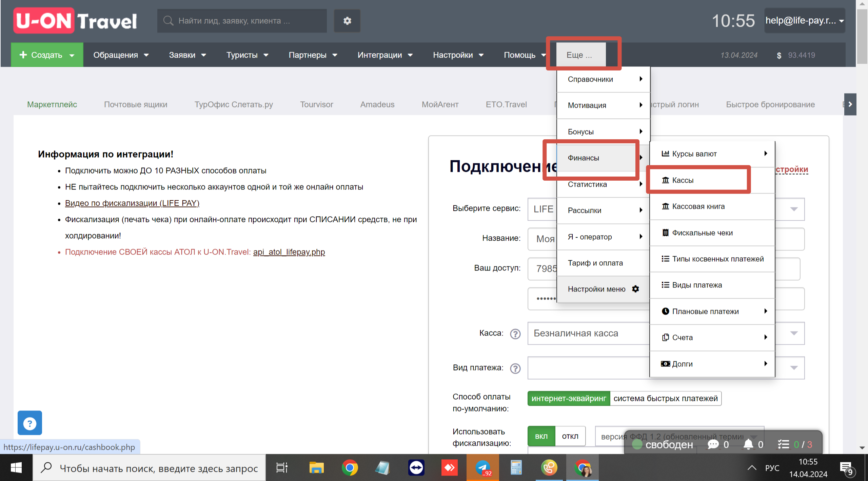
Task: Select Типы косвенных платежей entry
Action: [x=712, y=259]
